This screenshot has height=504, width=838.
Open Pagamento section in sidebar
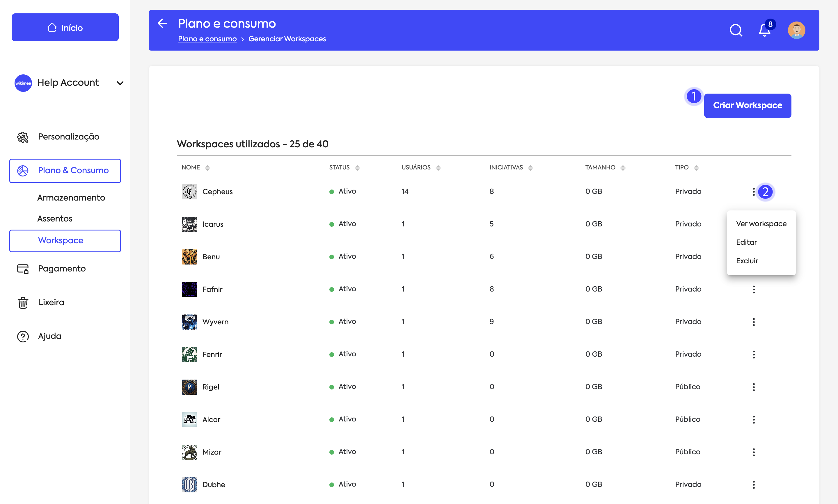click(61, 269)
